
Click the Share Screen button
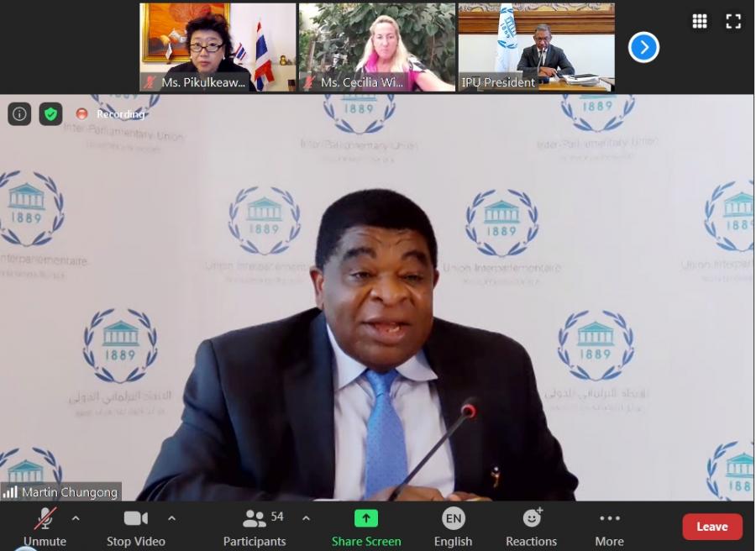coord(366,527)
